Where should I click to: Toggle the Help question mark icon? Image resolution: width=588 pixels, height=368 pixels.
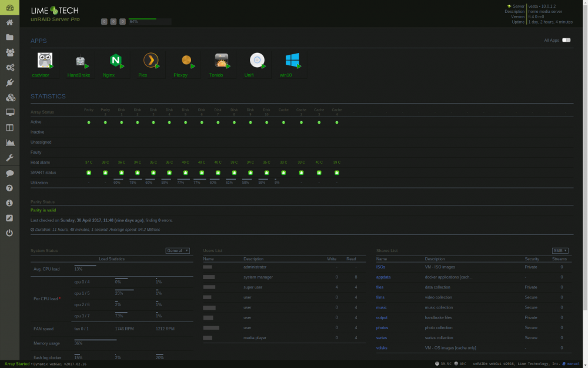click(10, 188)
